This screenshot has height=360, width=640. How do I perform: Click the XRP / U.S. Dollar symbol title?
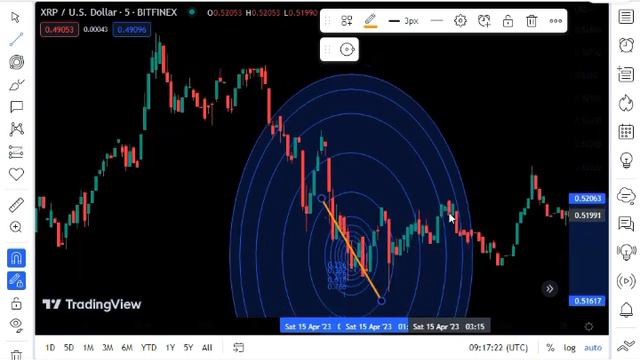(x=109, y=13)
